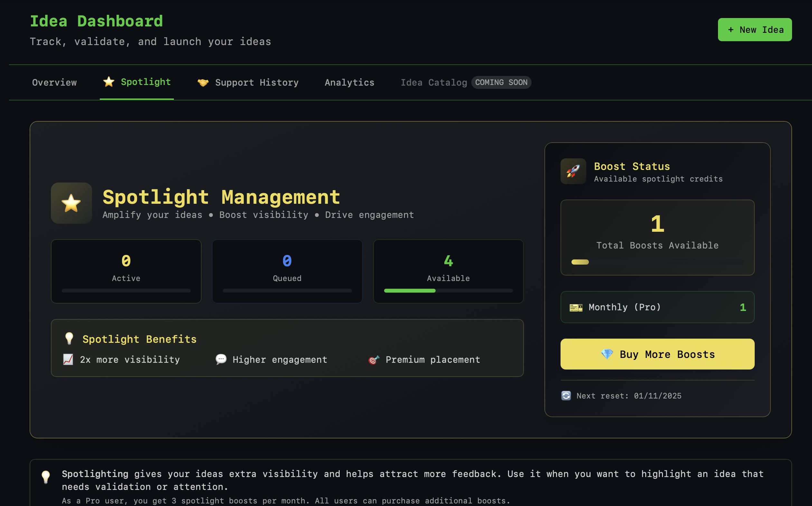
Task: Click the chart icon for 2x more visibility
Action: click(x=68, y=360)
